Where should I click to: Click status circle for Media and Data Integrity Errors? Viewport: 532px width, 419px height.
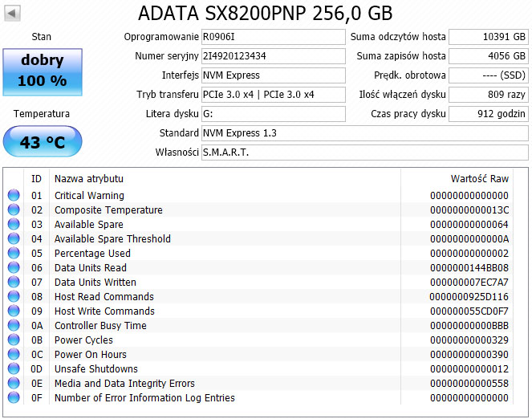[x=14, y=383]
